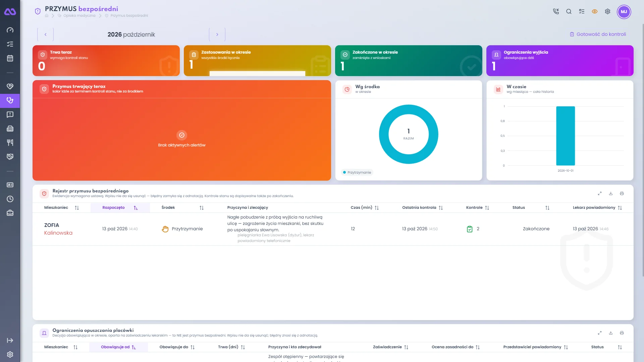Click the Ograniczenia wyjścia card

click(x=560, y=61)
